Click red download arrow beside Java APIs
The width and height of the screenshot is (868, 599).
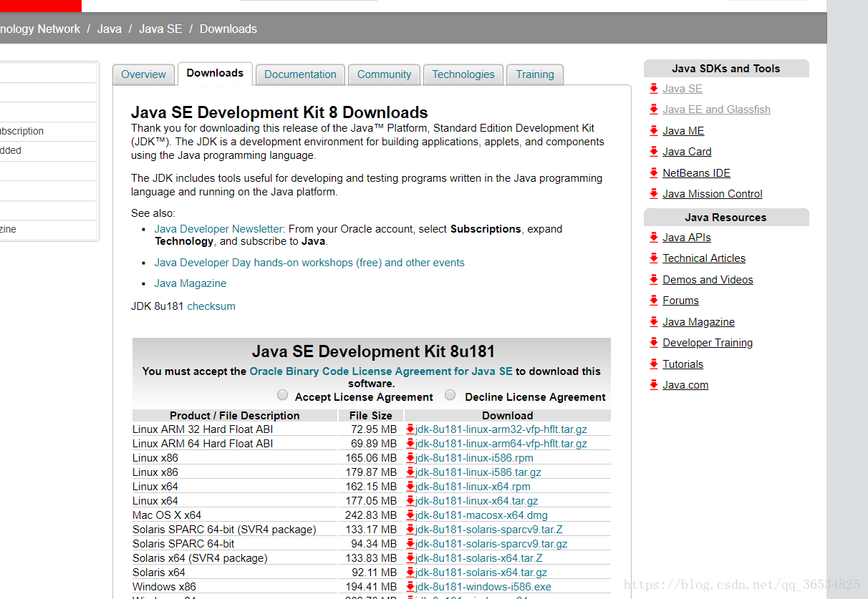[654, 238]
